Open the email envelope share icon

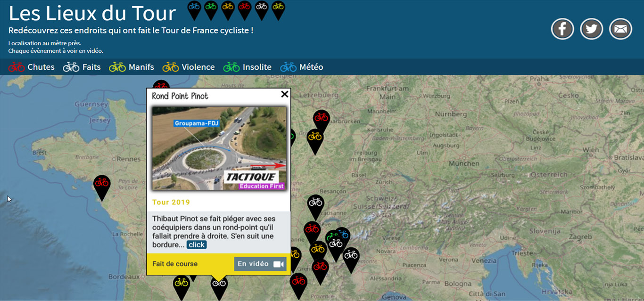point(620,29)
